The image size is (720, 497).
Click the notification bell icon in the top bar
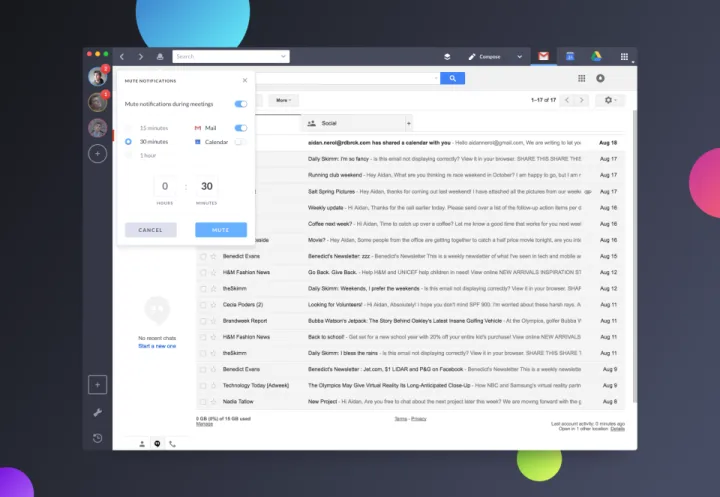tap(160, 56)
